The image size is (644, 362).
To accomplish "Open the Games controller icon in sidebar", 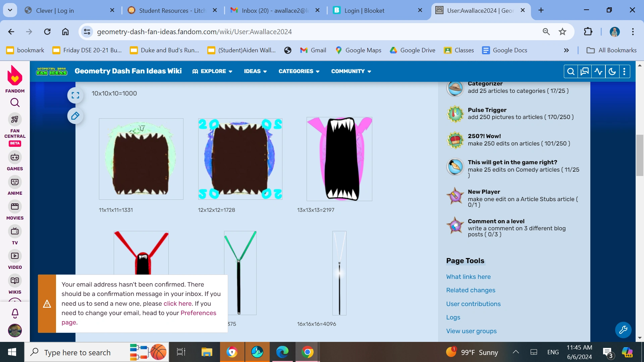I will point(15,157).
